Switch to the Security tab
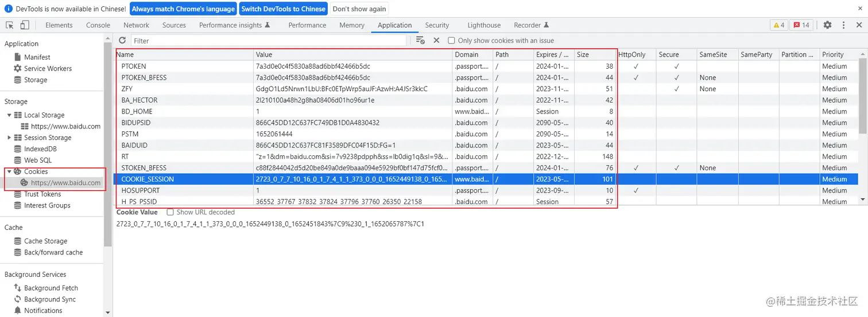 437,25
